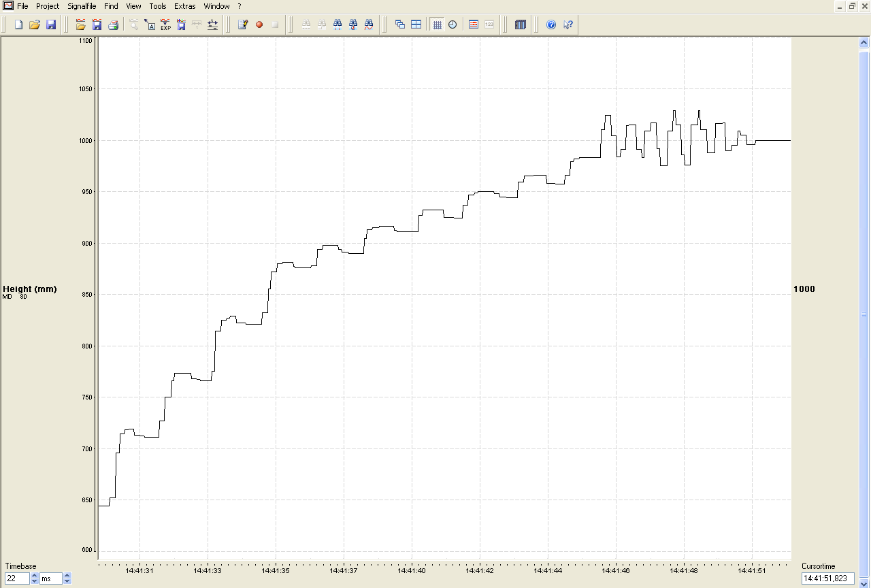Click the vertical scrollbar down arrow
This screenshot has width=871, height=588.
click(x=864, y=582)
